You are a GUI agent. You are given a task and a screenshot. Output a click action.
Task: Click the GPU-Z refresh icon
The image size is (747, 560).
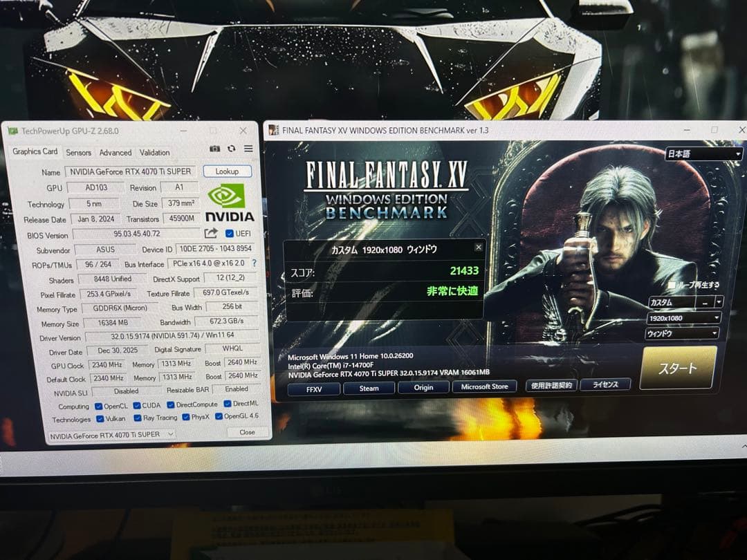tap(230, 148)
